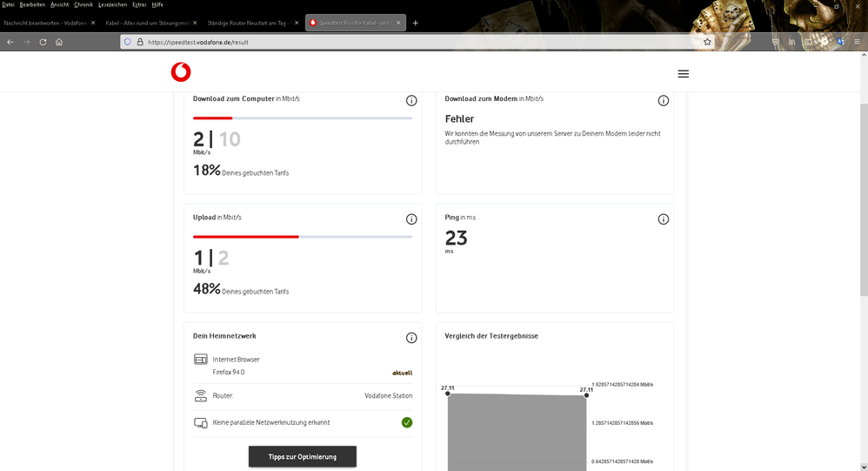Click green checkmark for parallel network usage
The width and height of the screenshot is (868, 471).
coord(407,422)
